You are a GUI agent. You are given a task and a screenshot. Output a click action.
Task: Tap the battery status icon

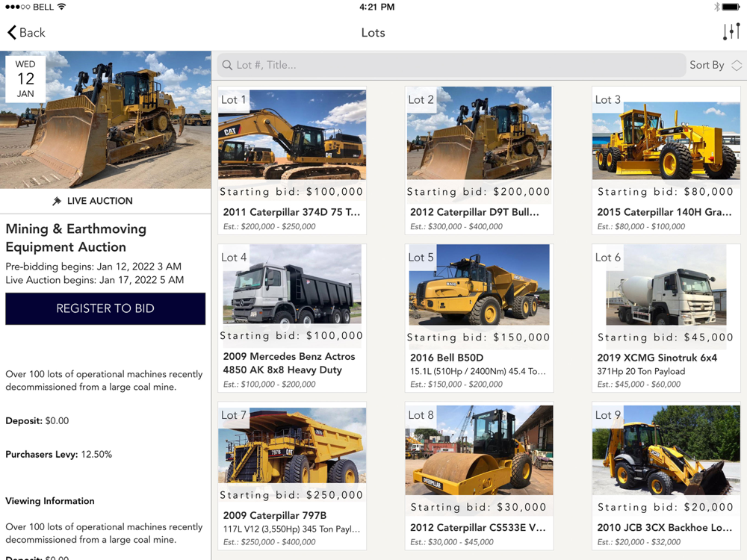(731, 7)
